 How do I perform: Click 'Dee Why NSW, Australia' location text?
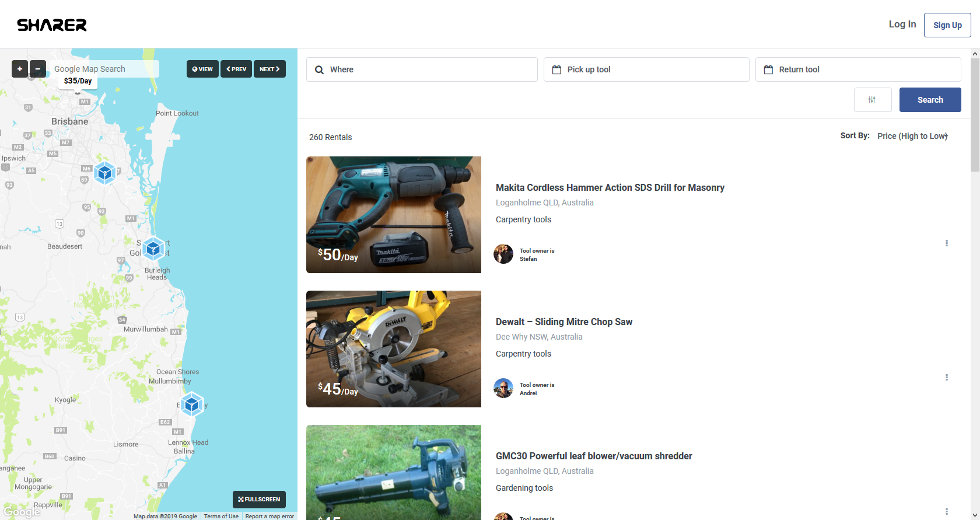pos(539,337)
